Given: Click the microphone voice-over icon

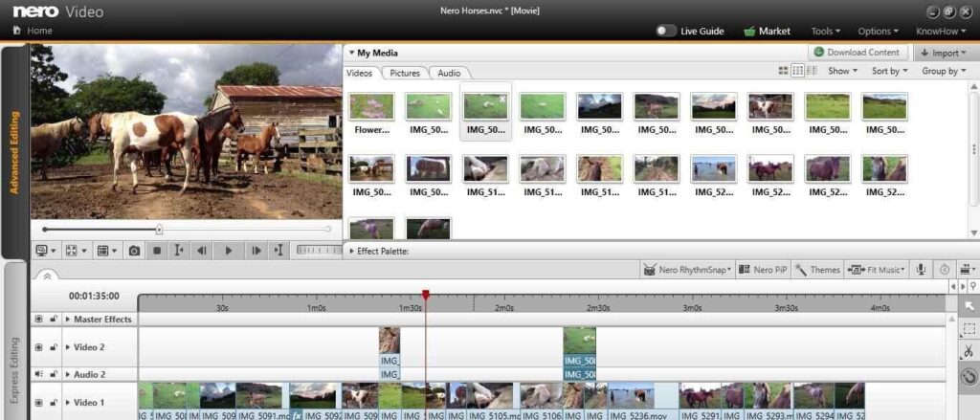Looking at the screenshot, I should coord(921,270).
